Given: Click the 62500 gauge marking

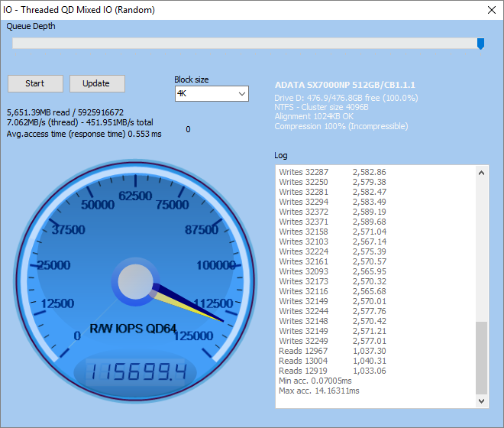Looking at the screenshot, I should click(135, 196).
